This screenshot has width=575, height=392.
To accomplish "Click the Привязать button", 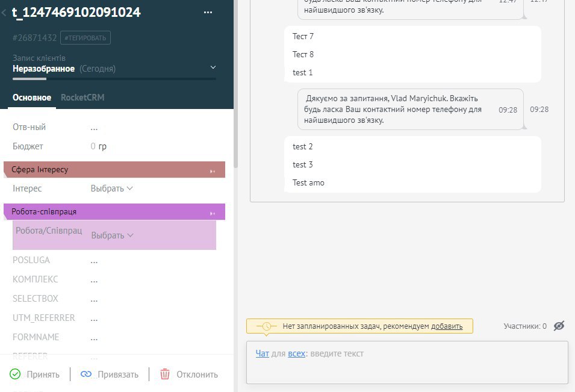I will [x=109, y=375].
